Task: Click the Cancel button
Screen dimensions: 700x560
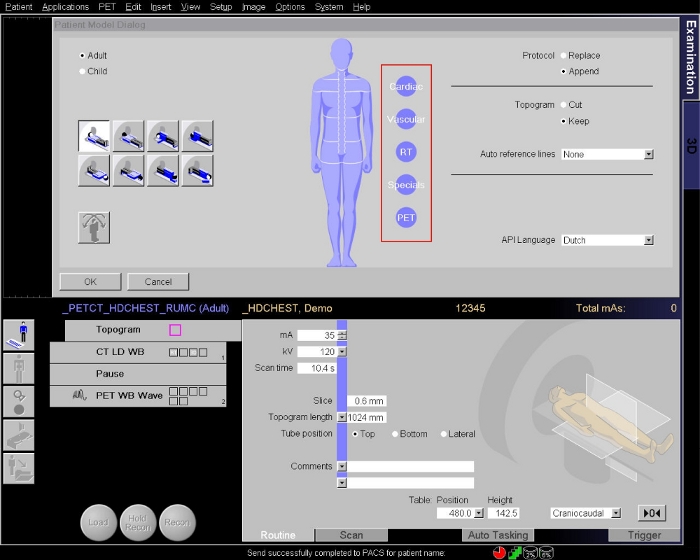Action: click(158, 282)
